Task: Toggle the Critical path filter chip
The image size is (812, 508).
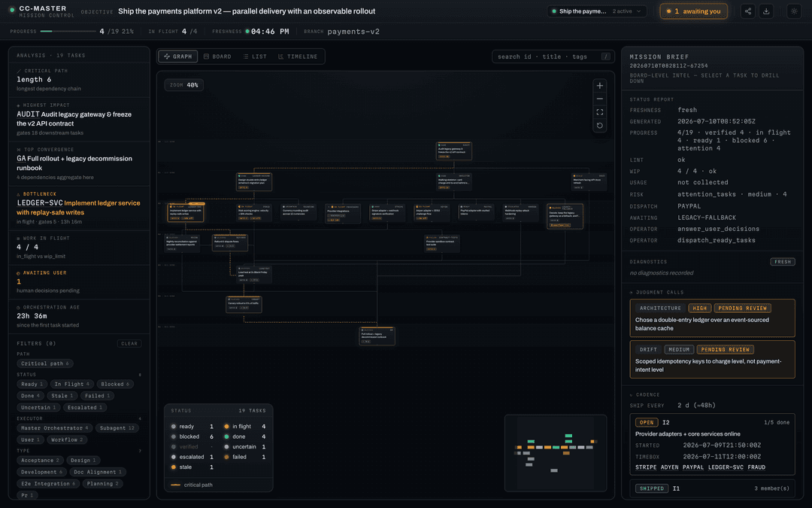Action: pyautogui.click(x=45, y=364)
